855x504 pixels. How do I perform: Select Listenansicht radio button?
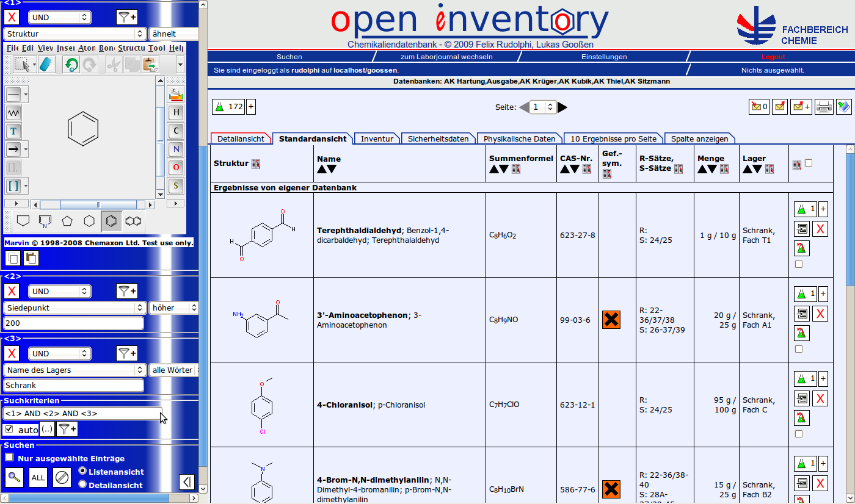coord(83,471)
